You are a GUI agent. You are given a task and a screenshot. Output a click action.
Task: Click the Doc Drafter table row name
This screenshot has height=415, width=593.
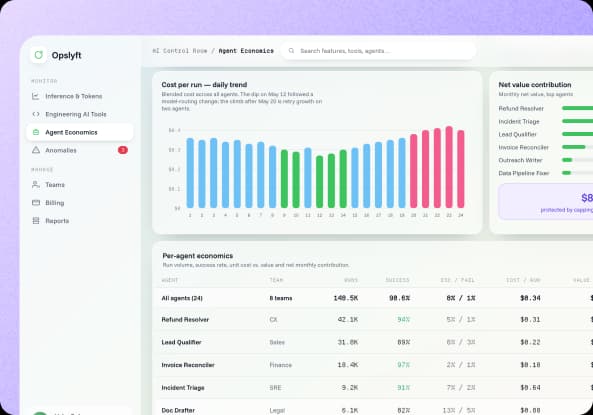point(178,410)
